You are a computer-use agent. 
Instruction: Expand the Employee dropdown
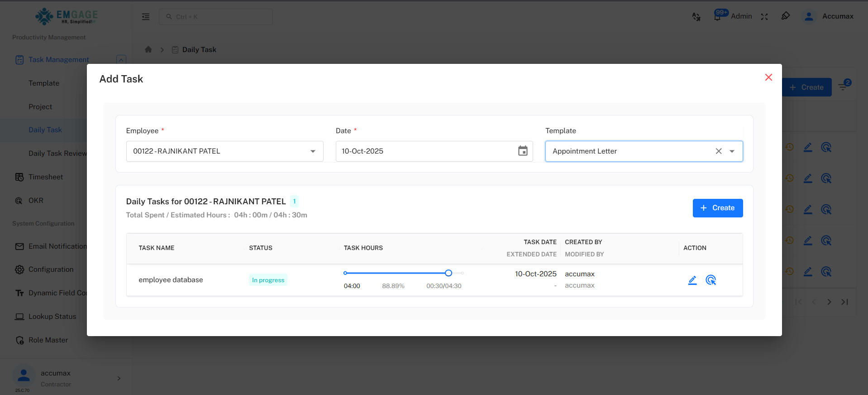pyautogui.click(x=313, y=151)
